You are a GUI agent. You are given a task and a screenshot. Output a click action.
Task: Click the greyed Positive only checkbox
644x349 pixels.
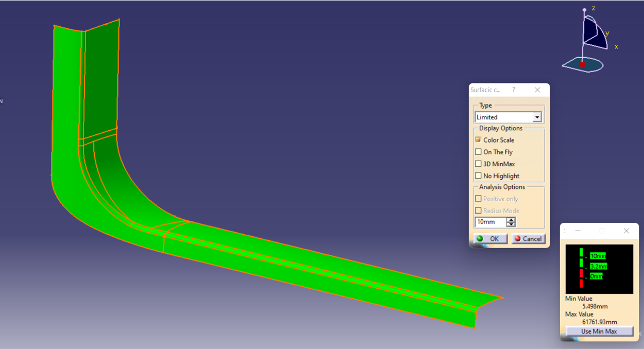point(478,199)
